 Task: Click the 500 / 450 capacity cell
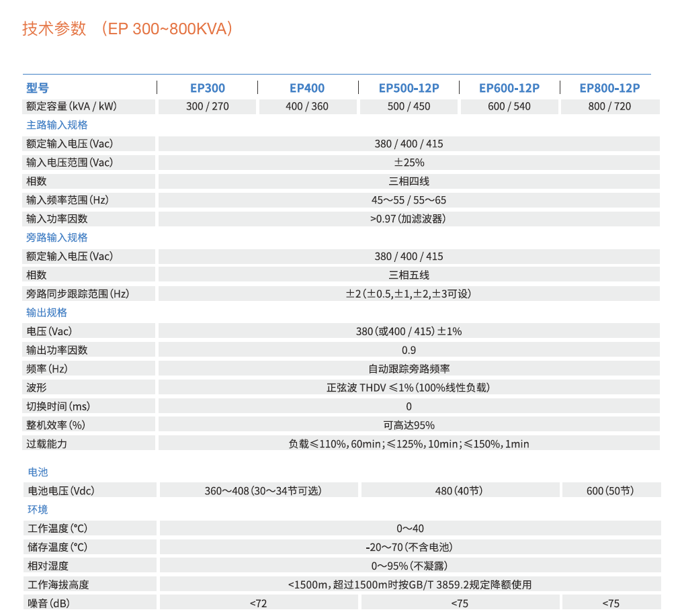[409, 107]
